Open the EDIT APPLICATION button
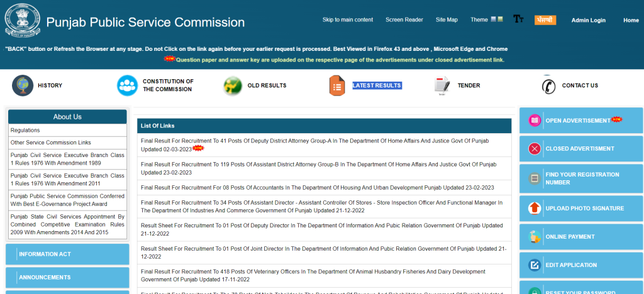644x294 pixels. (580, 265)
